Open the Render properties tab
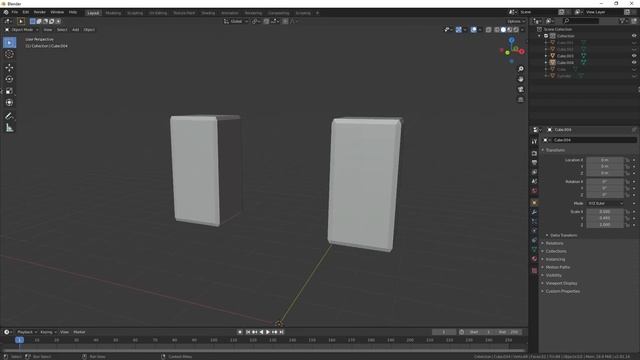Screen dimensions: 640x360 point(534,153)
